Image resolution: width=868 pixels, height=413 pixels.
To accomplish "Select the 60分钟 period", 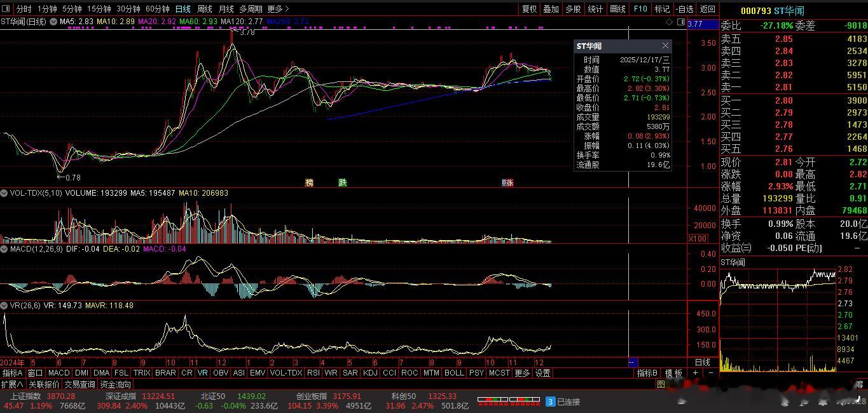I will 158,9.
